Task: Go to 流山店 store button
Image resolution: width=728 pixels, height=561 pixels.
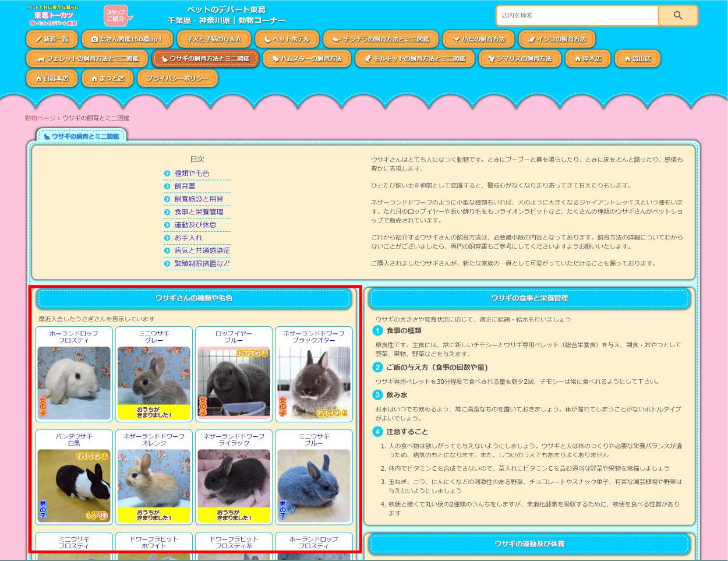Action: pyautogui.click(x=637, y=59)
